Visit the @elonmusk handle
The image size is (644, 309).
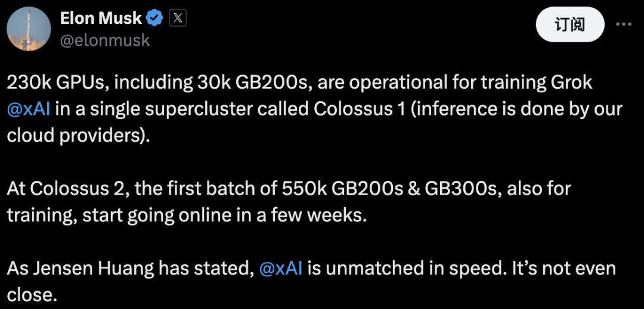(105, 40)
